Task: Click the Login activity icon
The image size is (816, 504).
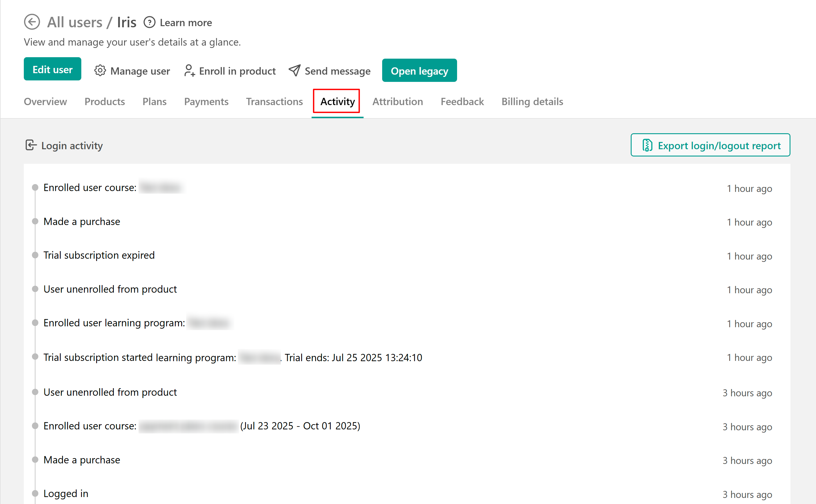Action: pos(31,145)
